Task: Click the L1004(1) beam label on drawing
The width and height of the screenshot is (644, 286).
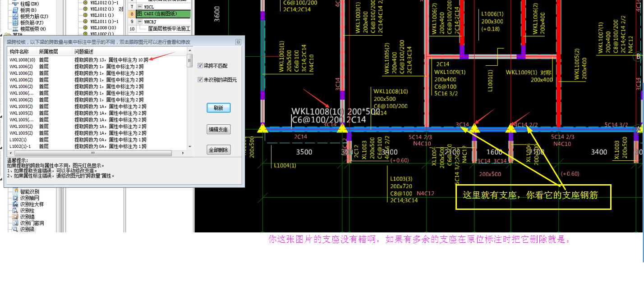Action: coord(285,165)
